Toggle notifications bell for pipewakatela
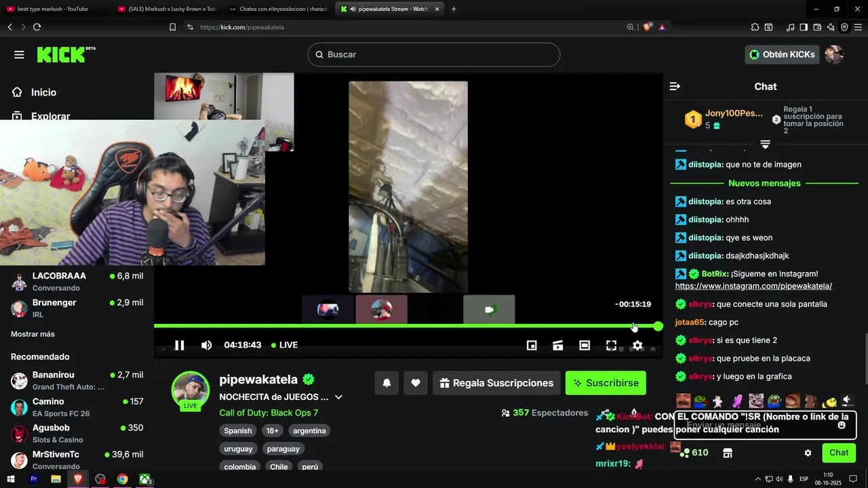 pyautogui.click(x=387, y=383)
